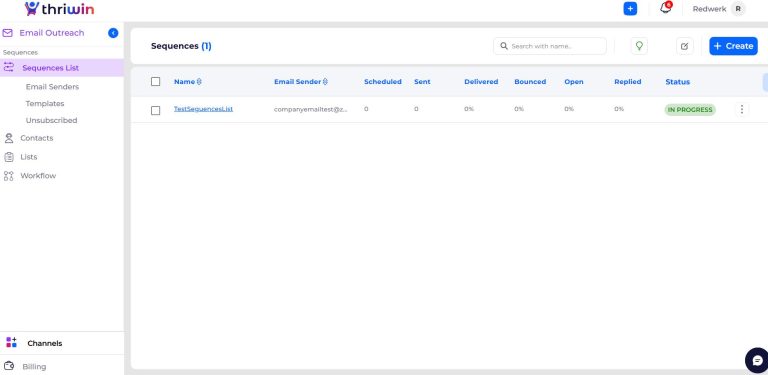Click the Open column header

click(574, 82)
